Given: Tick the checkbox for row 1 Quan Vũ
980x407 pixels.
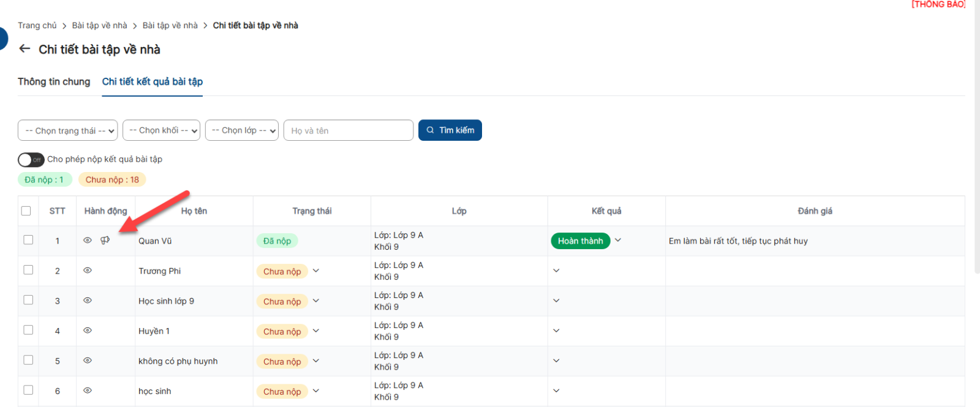Looking at the screenshot, I should [x=28, y=240].
